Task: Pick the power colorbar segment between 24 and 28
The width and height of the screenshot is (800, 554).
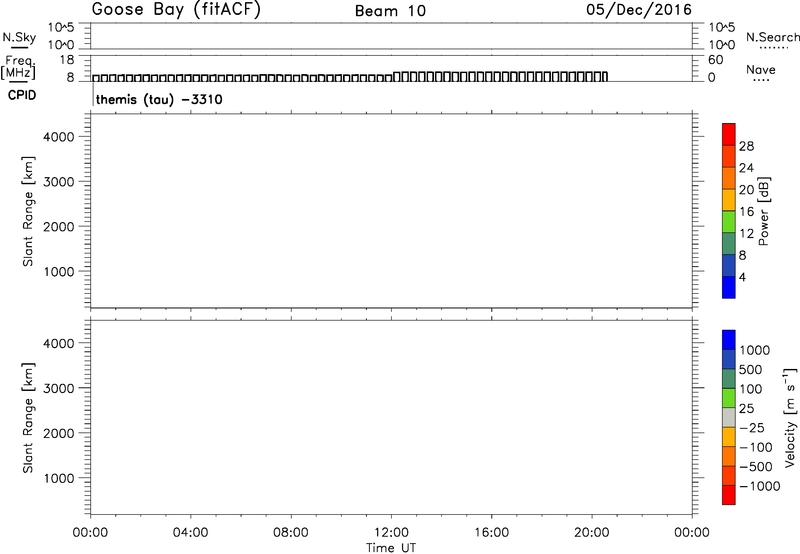Action: (x=729, y=156)
